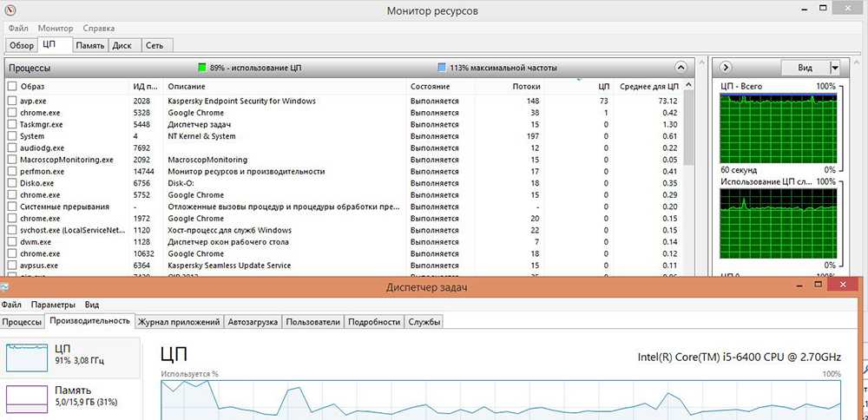Open the Монитор menu
The image size is (868, 420).
point(56,28)
